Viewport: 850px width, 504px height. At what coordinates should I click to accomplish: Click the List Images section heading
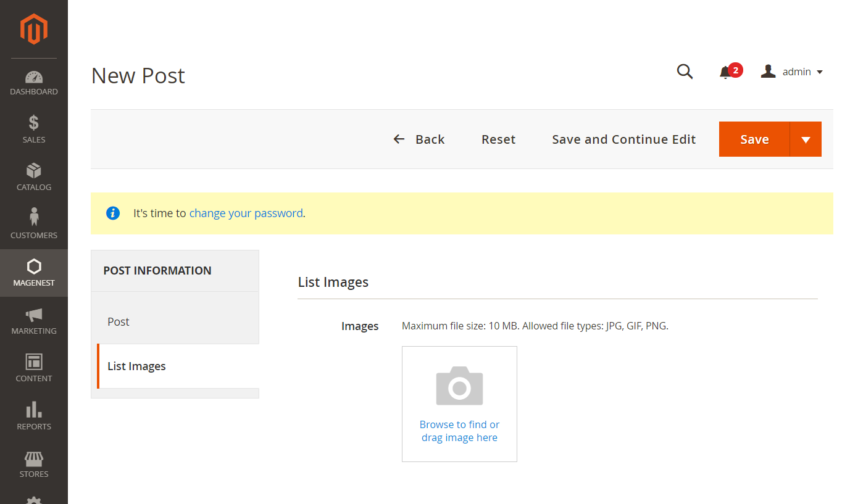(333, 282)
